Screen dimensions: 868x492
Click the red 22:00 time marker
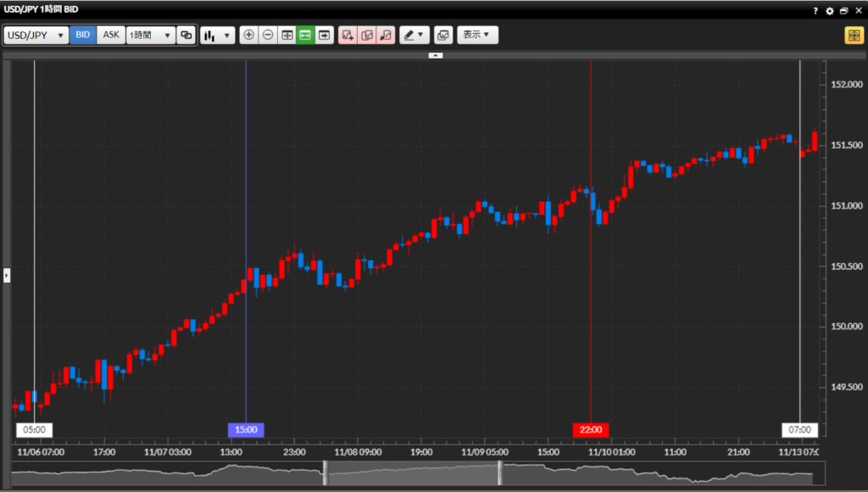tap(591, 430)
